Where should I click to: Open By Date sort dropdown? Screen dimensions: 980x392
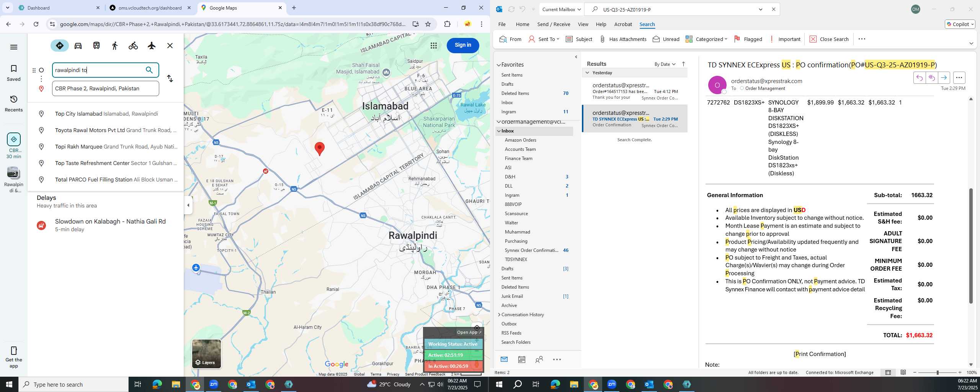coord(665,64)
